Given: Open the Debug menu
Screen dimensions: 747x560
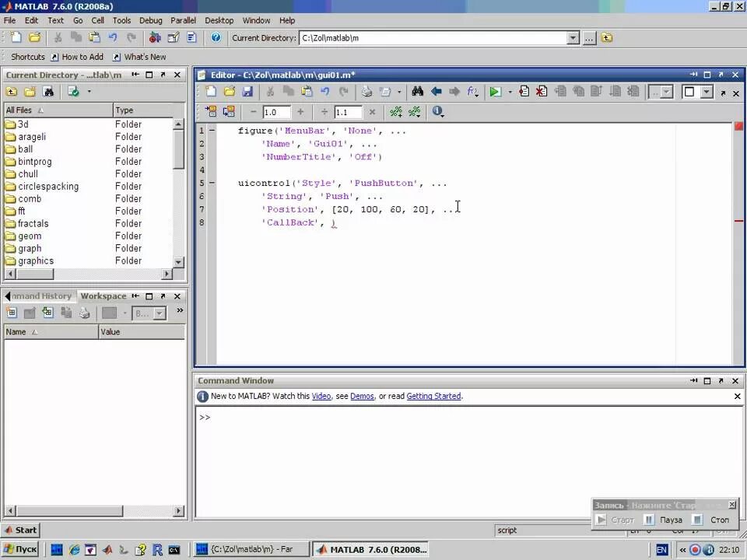Looking at the screenshot, I should (x=150, y=20).
